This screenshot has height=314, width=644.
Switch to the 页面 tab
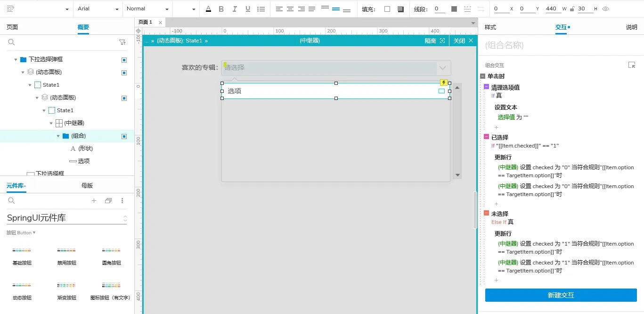click(12, 27)
